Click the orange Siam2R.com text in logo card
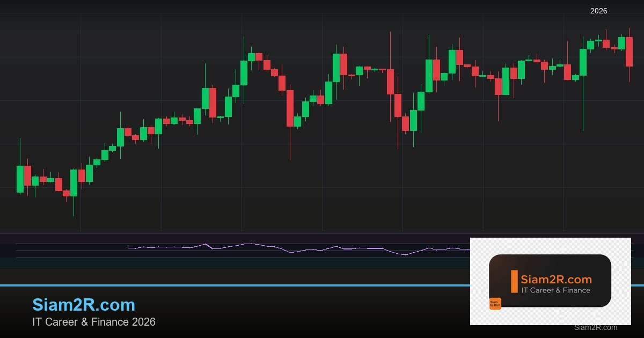The height and width of the screenshot is (338, 644). 556,280
